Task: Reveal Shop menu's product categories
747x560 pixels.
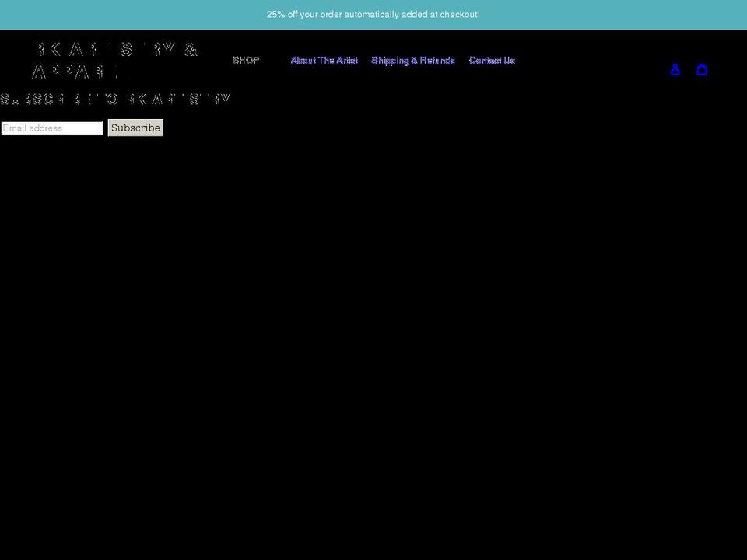Action: (246, 60)
